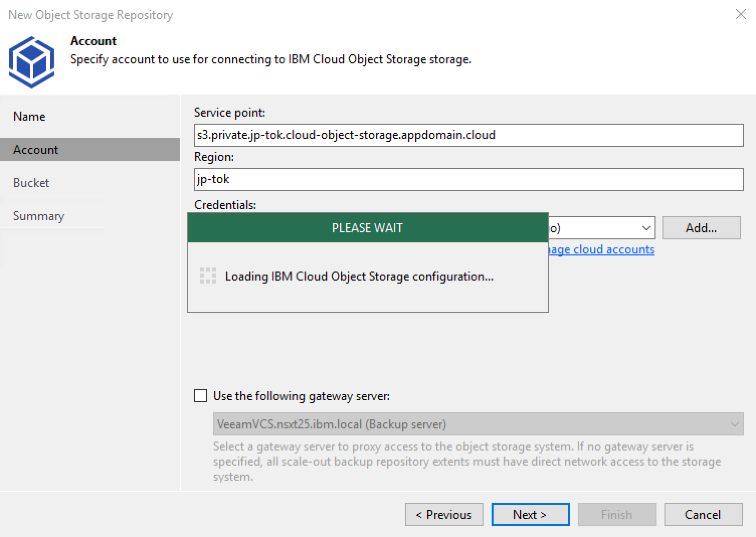Click the blue object storage cube icon

coord(31,62)
